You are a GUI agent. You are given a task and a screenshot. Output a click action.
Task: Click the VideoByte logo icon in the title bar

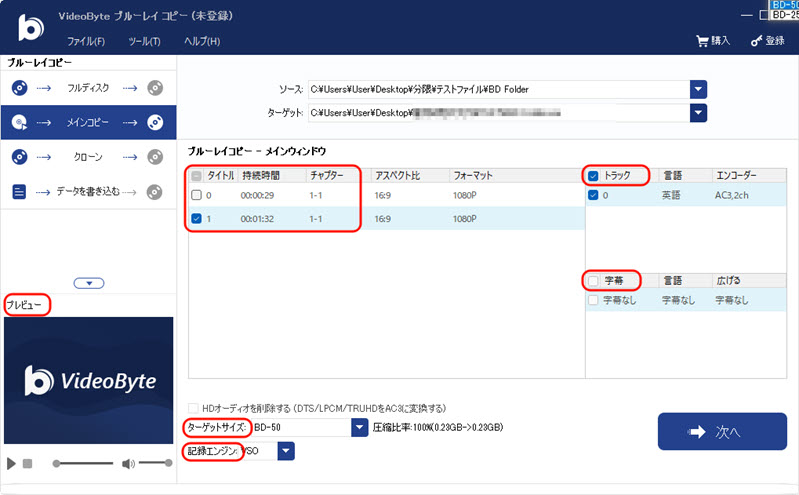pos(31,27)
